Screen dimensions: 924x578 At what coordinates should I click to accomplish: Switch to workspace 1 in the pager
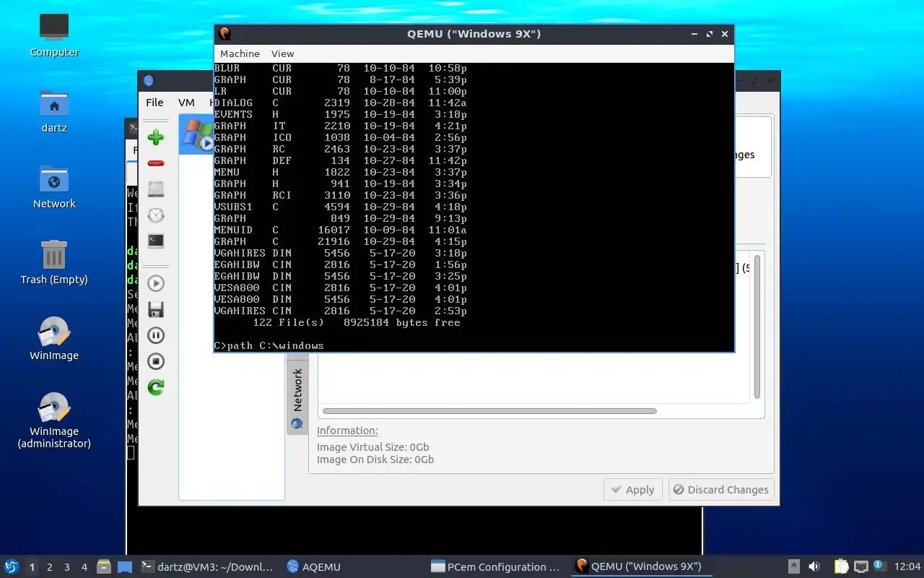[x=32, y=567]
